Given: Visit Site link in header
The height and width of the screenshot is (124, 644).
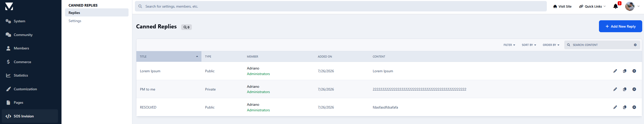Looking at the screenshot, I should click(x=562, y=6).
